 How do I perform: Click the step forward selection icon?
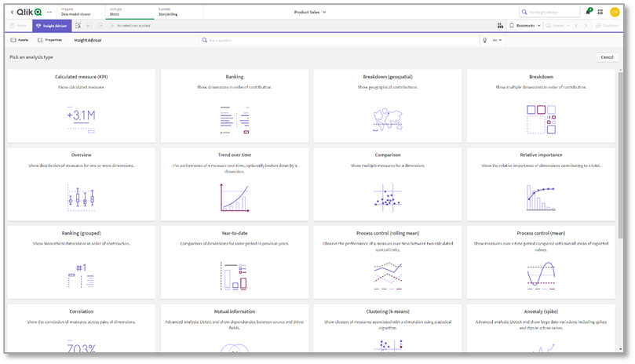[x=100, y=26]
